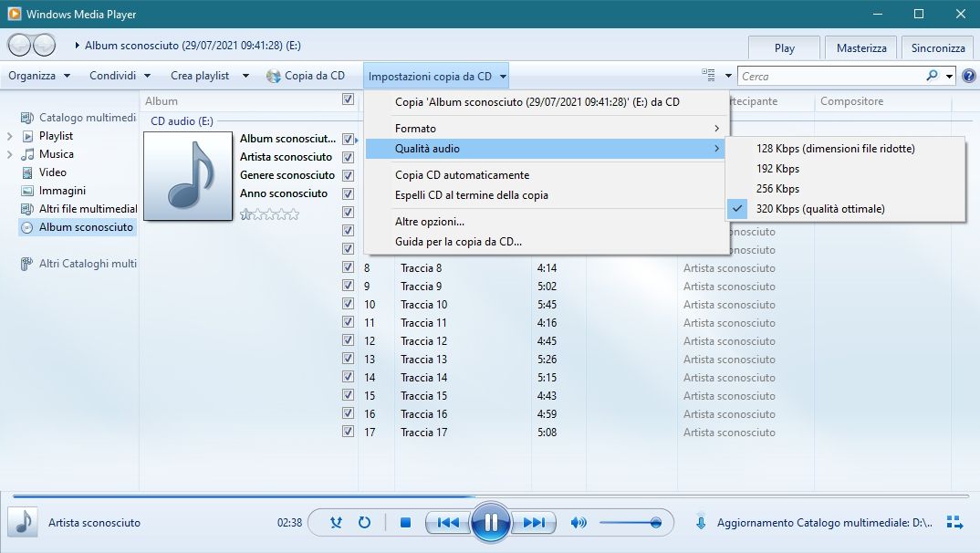Click the Cerca search field

831,77
